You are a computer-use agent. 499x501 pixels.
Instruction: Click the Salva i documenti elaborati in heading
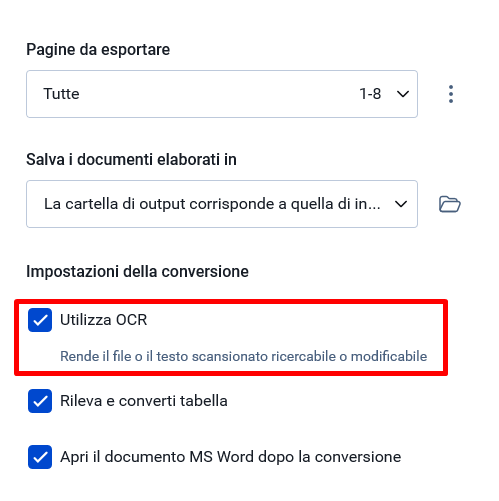point(131,159)
